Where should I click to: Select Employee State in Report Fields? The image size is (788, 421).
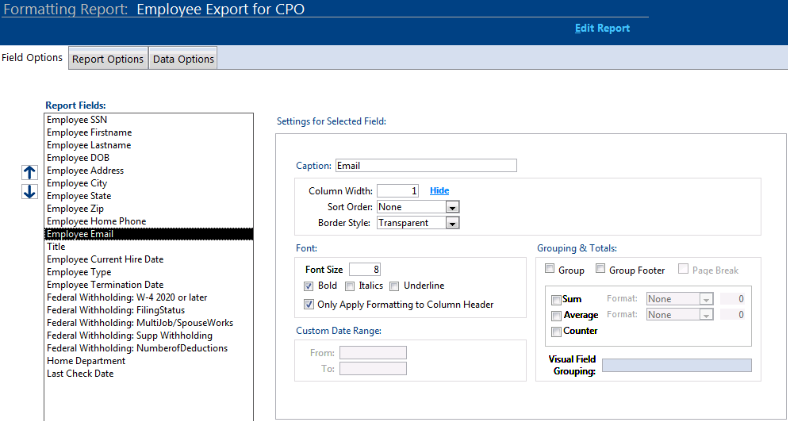coord(149,196)
